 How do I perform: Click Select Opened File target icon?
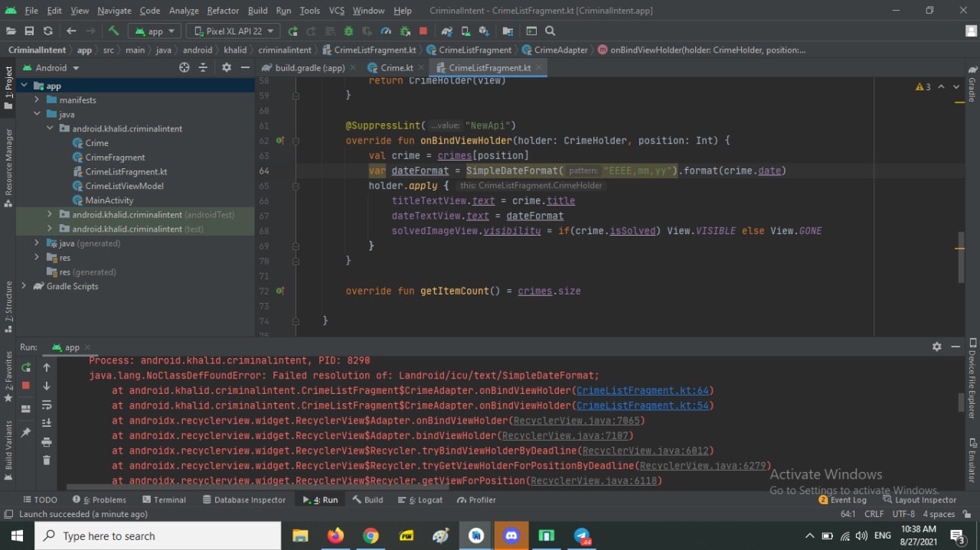184,67
